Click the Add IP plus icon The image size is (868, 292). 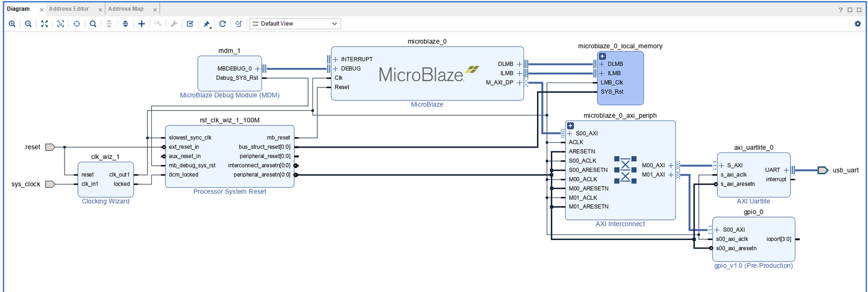(x=142, y=24)
